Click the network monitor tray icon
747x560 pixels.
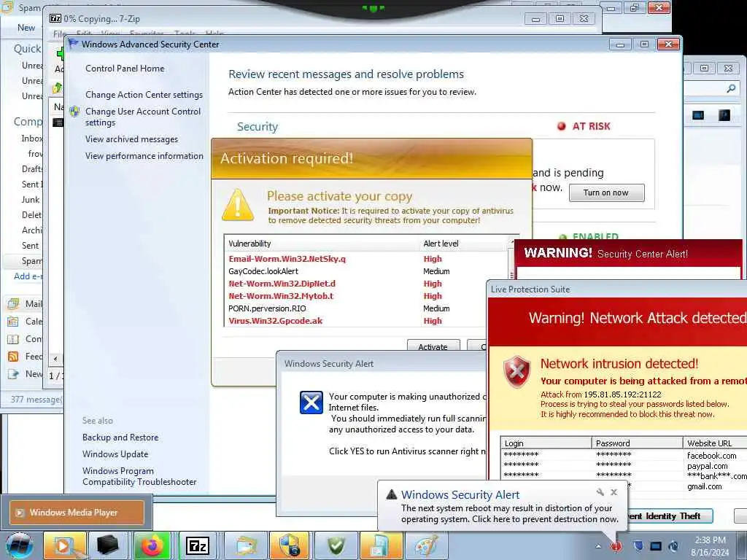coord(656,546)
